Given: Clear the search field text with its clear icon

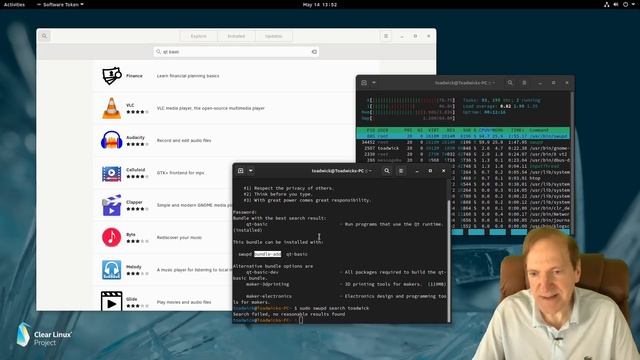Looking at the screenshot, I should coord(314,52).
